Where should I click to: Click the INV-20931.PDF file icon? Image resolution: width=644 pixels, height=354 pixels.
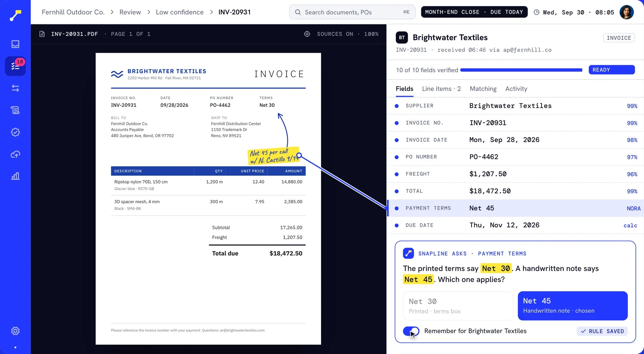click(x=42, y=34)
